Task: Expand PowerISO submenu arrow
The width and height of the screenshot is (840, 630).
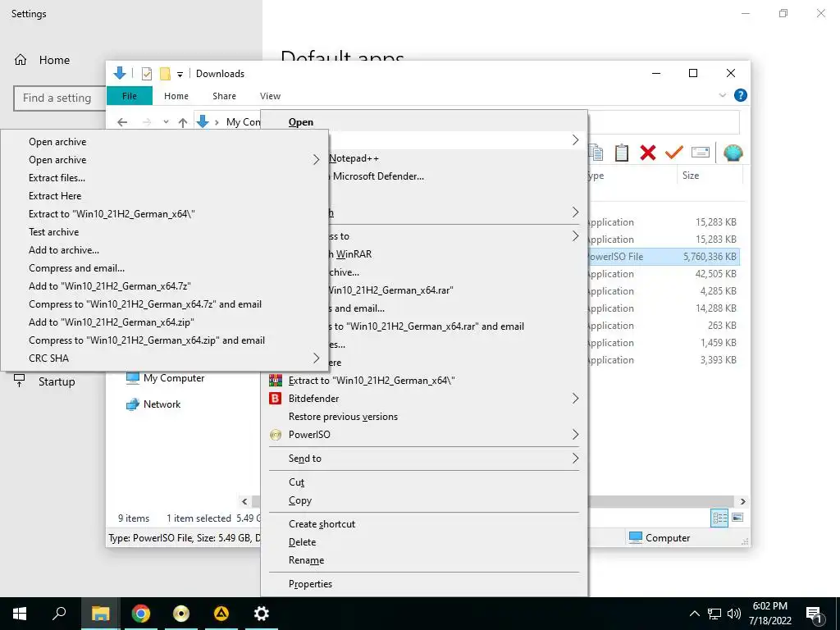Action: tap(575, 435)
